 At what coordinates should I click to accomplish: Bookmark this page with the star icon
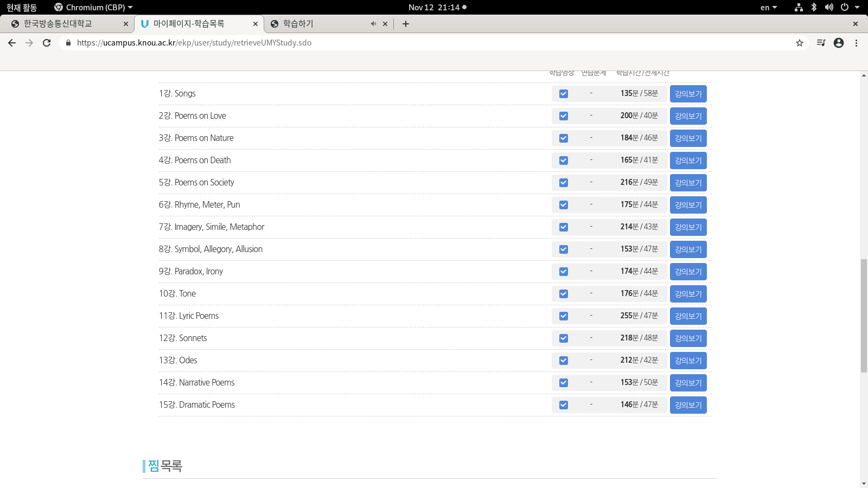(x=799, y=43)
